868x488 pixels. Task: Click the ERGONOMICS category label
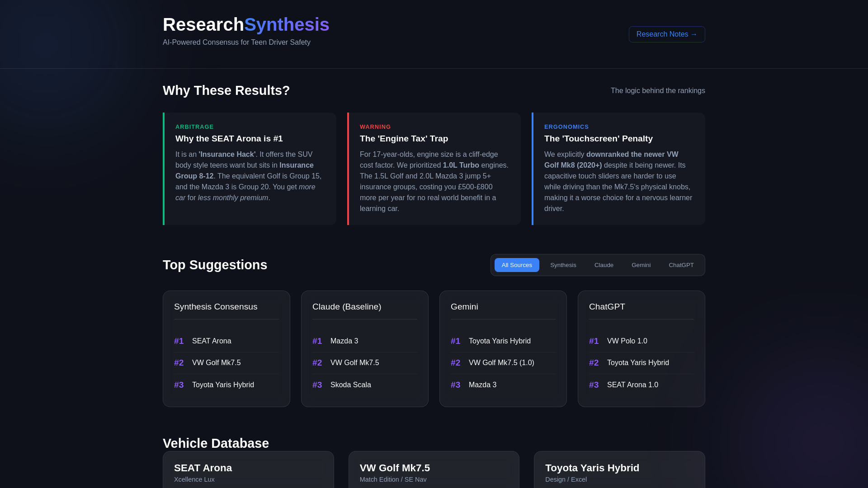tap(566, 127)
